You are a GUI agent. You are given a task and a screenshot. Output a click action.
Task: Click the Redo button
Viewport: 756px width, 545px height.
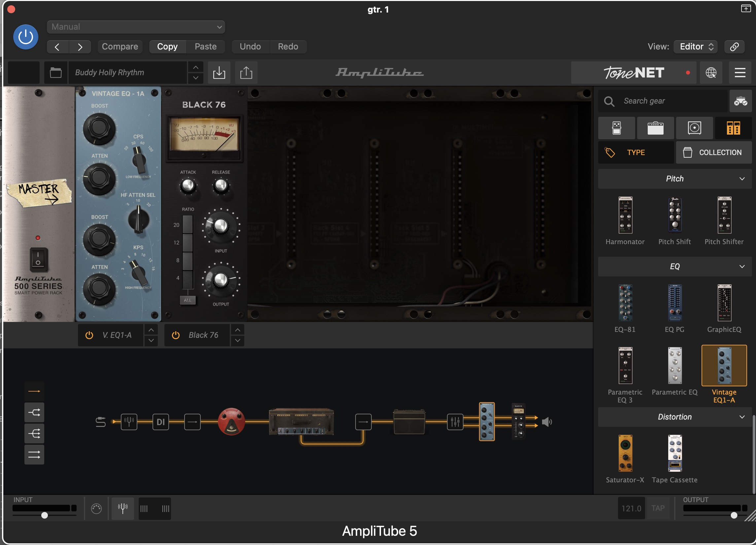288,47
